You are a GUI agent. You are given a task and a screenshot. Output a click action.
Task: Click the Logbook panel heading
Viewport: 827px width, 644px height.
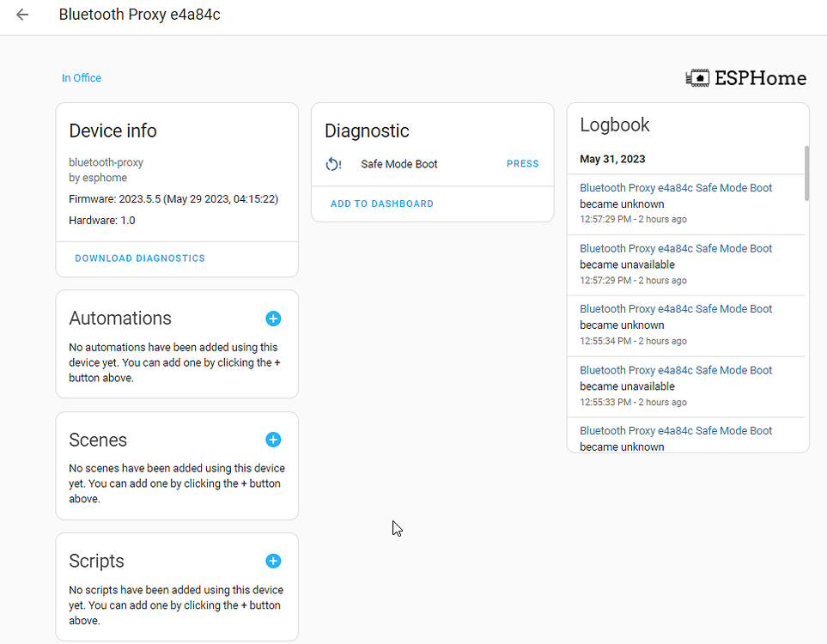[615, 125]
